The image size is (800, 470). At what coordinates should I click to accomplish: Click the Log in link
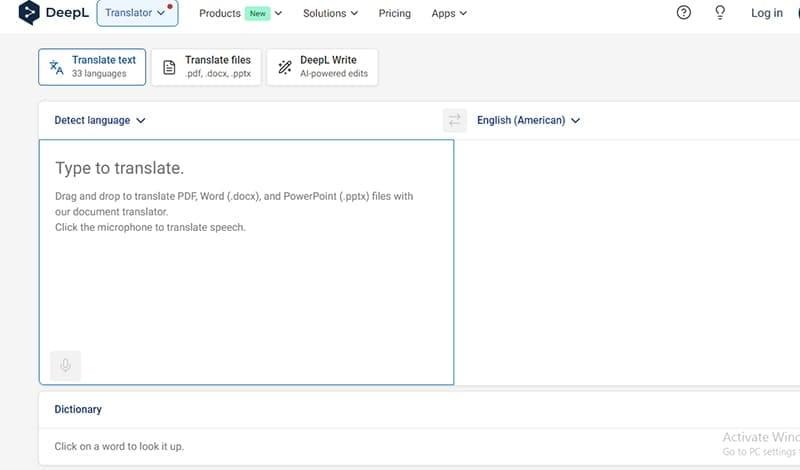(767, 13)
